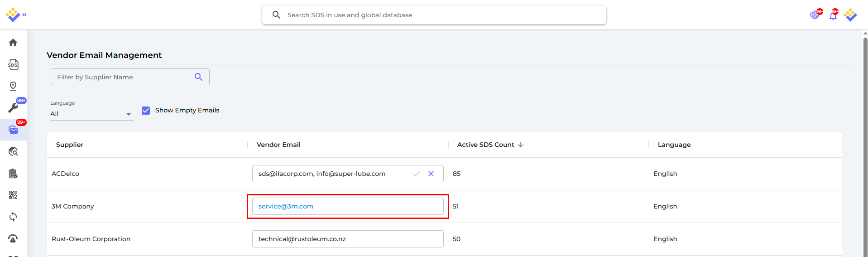
Task: Click the globe search icon in sidebar
Action: pyautogui.click(x=13, y=151)
